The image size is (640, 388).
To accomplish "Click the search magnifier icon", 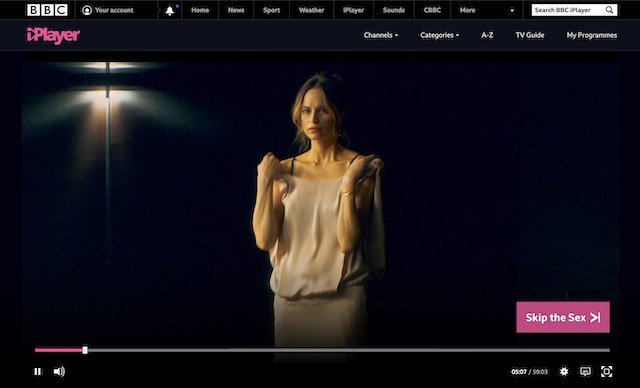I will [x=609, y=10].
